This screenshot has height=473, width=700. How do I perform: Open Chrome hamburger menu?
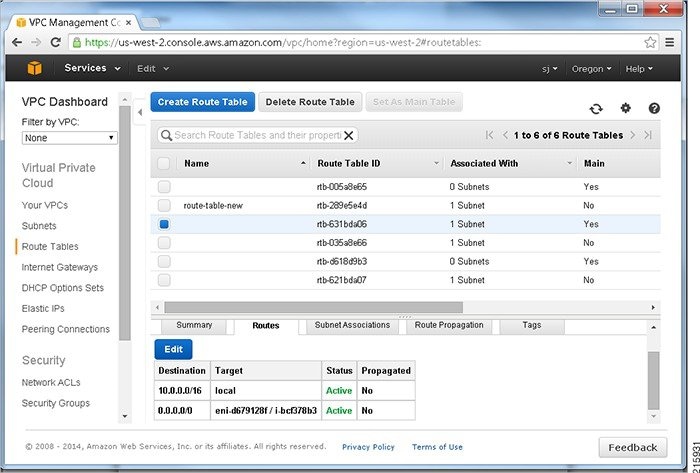pyautogui.click(x=669, y=42)
